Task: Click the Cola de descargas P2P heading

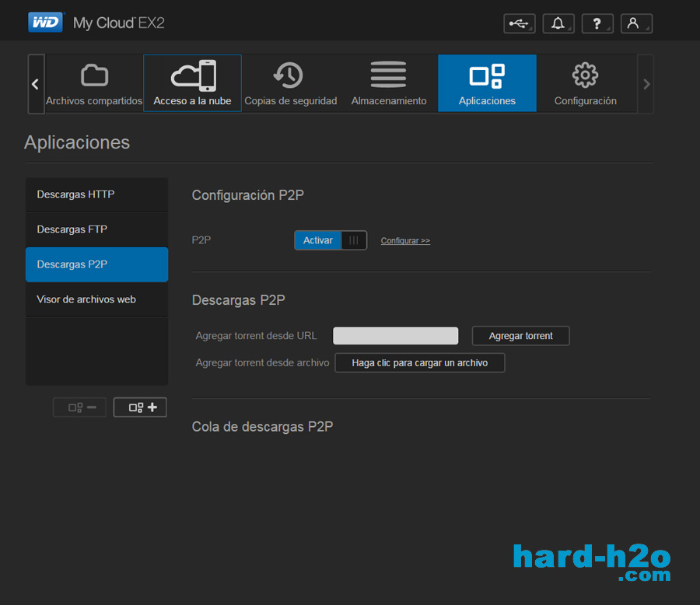Action: pos(263,427)
